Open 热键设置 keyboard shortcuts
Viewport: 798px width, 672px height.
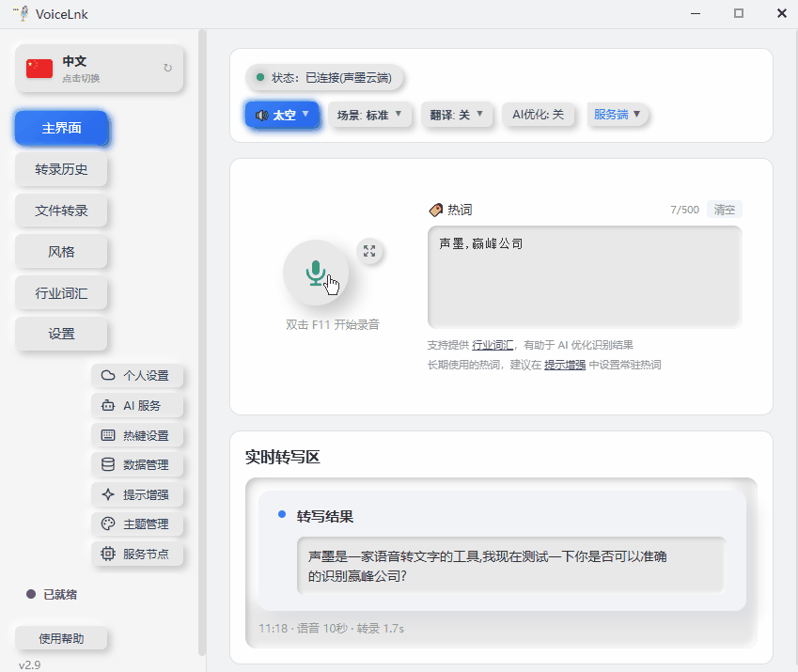tap(138, 434)
